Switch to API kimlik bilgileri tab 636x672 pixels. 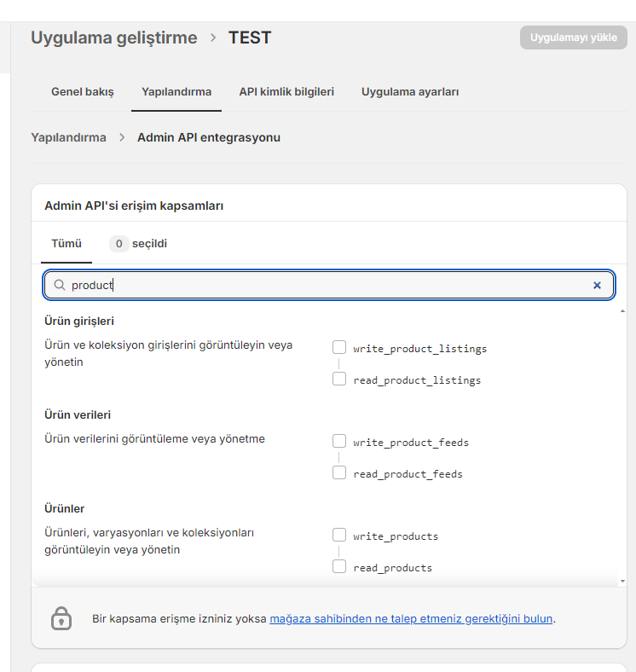point(286,92)
